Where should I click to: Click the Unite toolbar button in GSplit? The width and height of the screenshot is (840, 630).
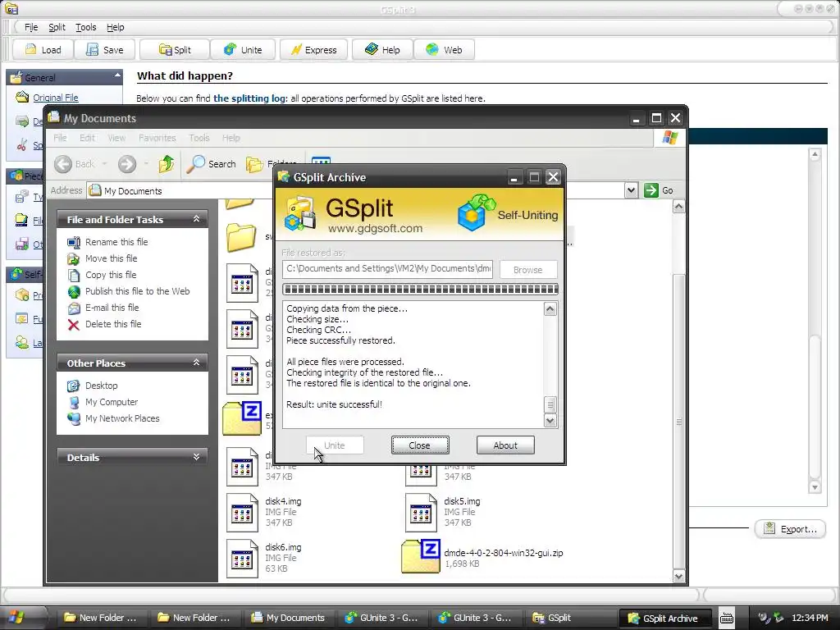pyautogui.click(x=243, y=50)
